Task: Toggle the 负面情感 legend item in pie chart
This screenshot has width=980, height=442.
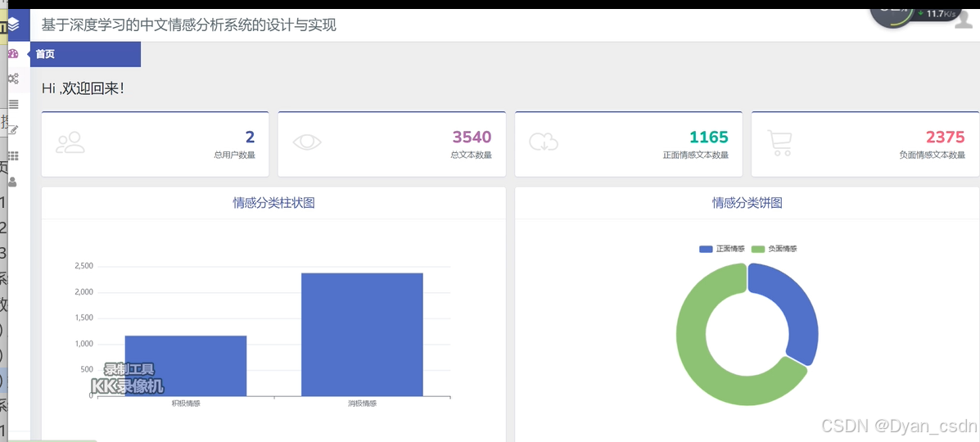Action: (774, 249)
